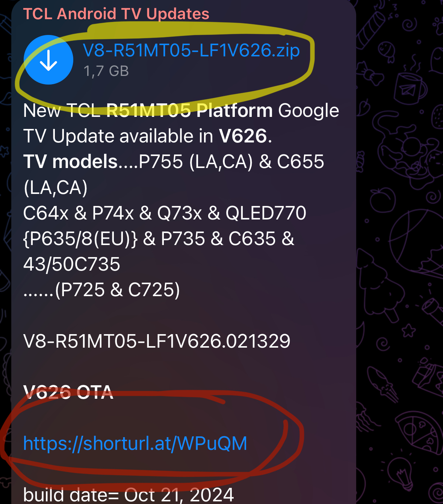Tap the V626 OTA heading

tap(68, 392)
